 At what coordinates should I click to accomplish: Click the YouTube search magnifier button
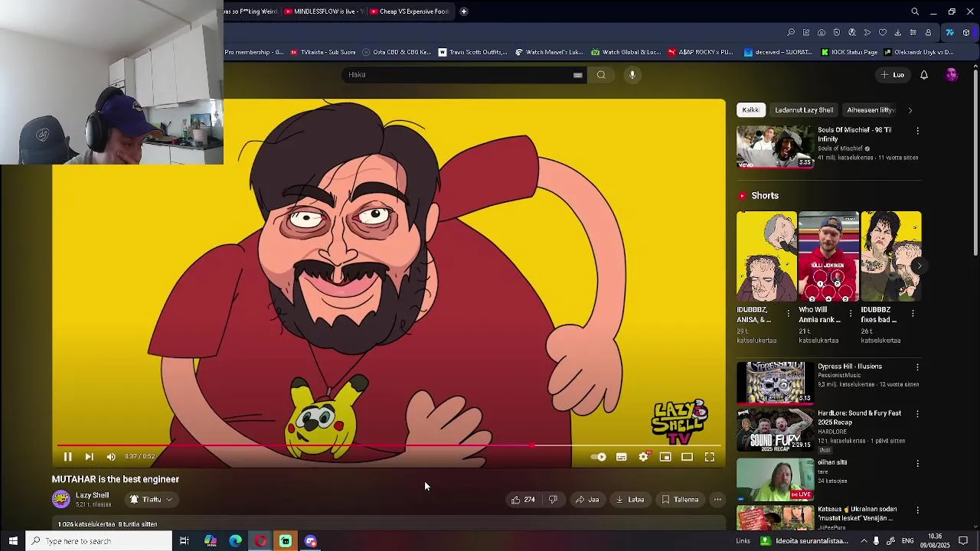coord(601,75)
